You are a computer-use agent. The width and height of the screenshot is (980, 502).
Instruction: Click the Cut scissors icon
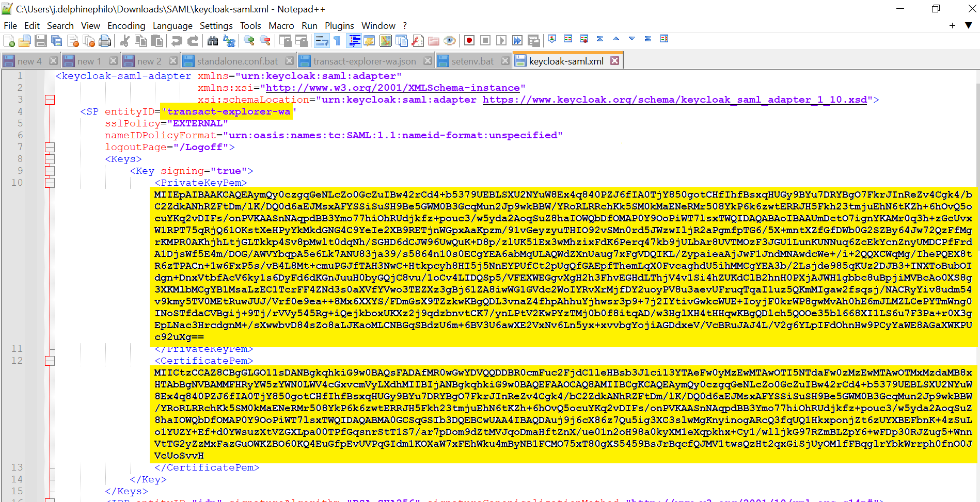pyautogui.click(x=124, y=41)
